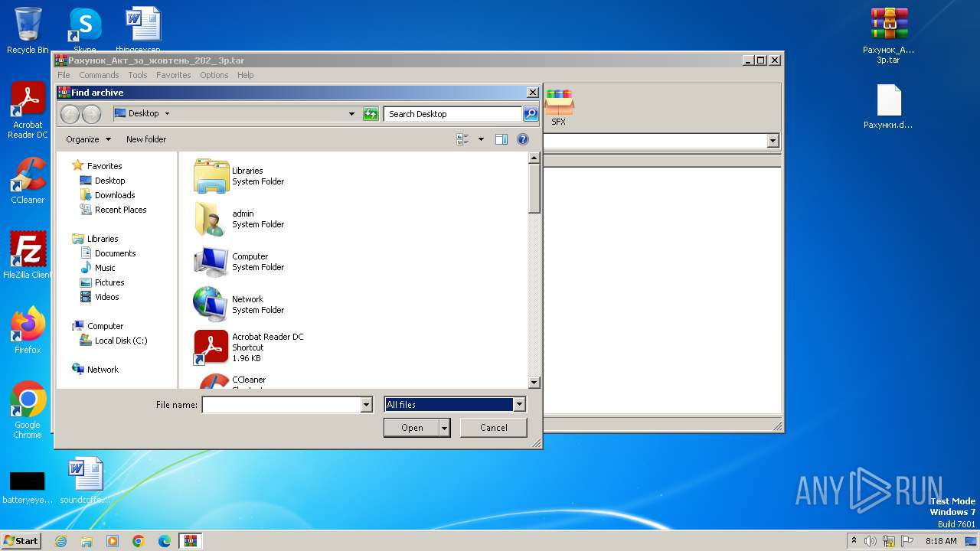Open the Favorites menu
This screenshot has height=551, width=980.
pos(174,75)
